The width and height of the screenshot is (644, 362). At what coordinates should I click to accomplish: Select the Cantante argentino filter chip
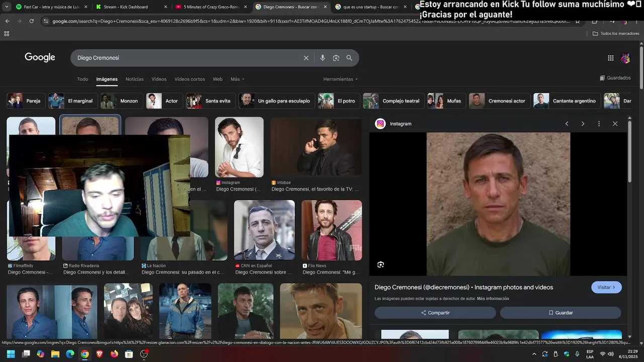click(x=567, y=101)
